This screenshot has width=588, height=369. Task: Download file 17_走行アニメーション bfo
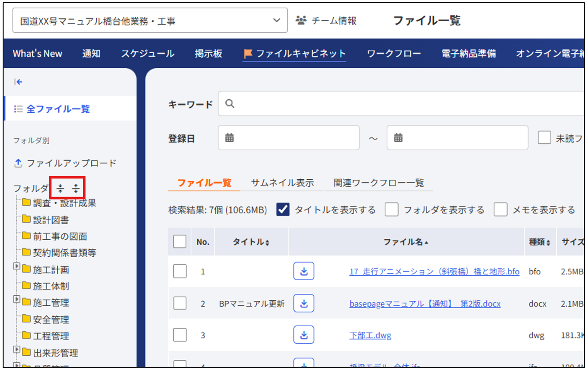click(x=304, y=271)
